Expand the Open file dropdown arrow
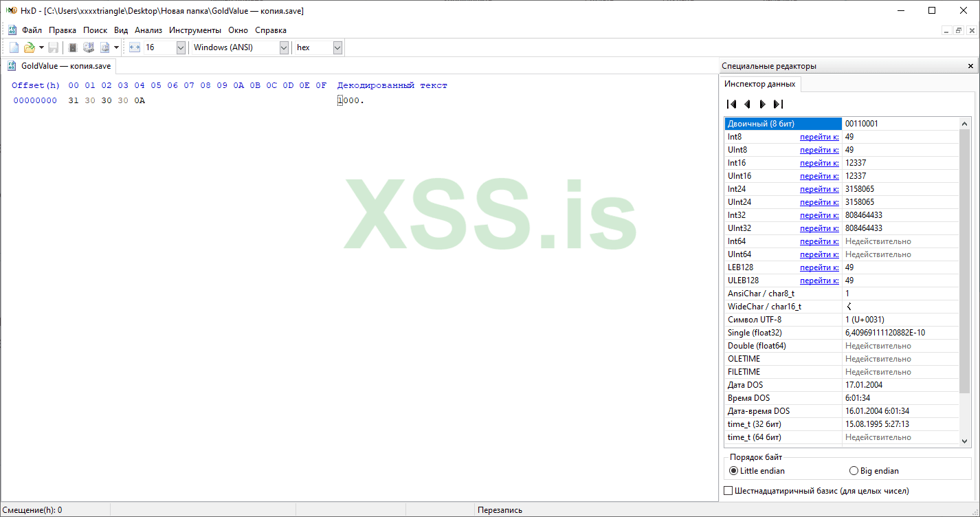 coord(41,47)
